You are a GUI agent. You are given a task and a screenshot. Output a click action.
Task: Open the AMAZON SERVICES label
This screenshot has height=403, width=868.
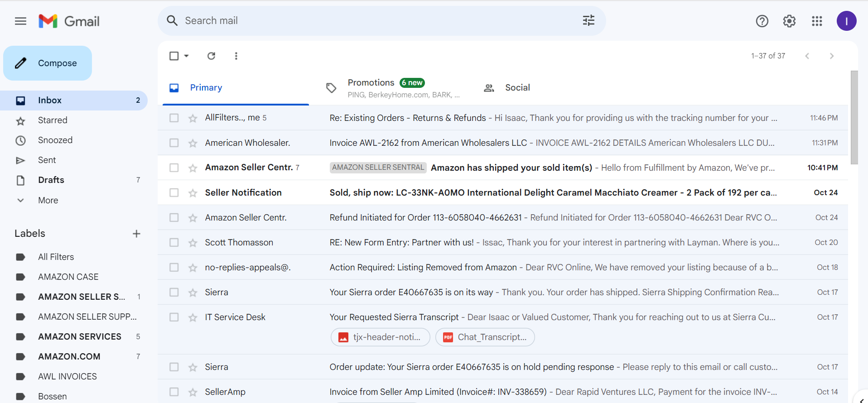[75, 337]
